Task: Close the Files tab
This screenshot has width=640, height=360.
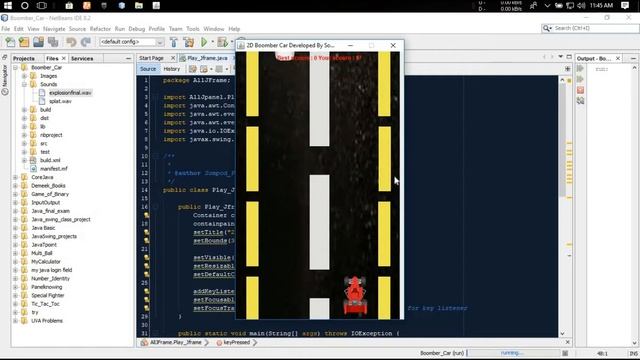Action: (x=64, y=58)
